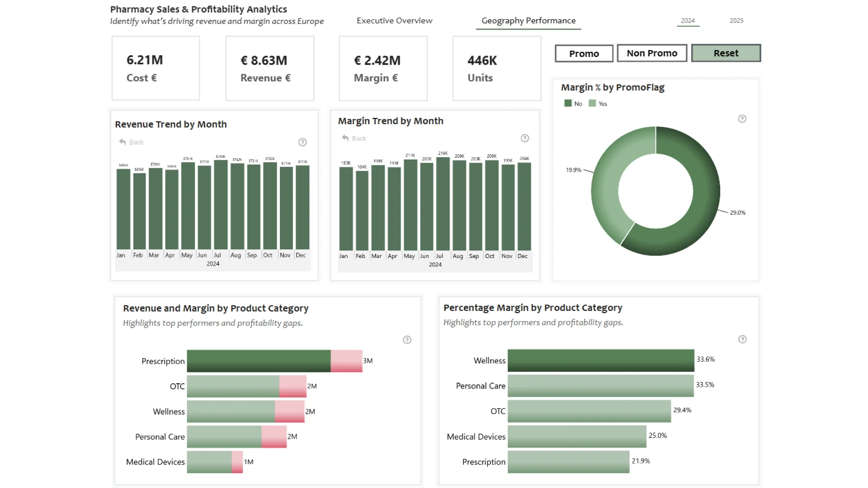Click help icon on Revenue and Margin chart
Image resolution: width=868 pixels, height=488 pixels.
click(x=407, y=340)
